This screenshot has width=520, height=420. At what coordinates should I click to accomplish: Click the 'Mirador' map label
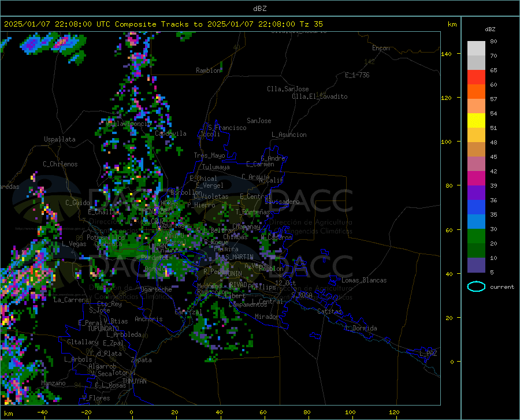(x=267, y=317)
